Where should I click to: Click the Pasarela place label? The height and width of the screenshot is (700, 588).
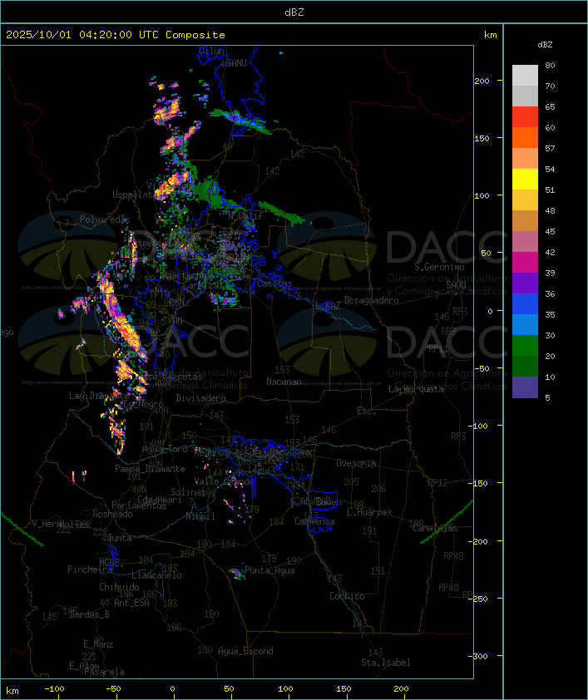pos(104,672)
